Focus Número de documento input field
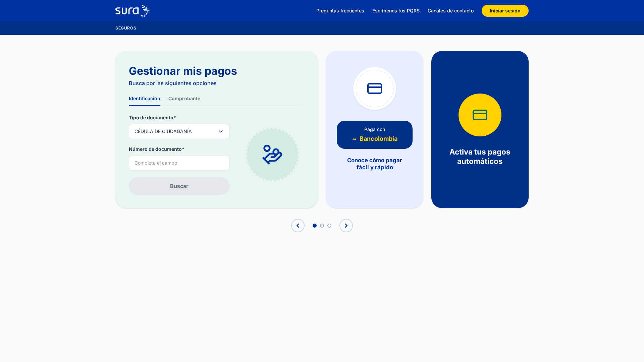This screenshot has height=362, width=644. [179, 163]
